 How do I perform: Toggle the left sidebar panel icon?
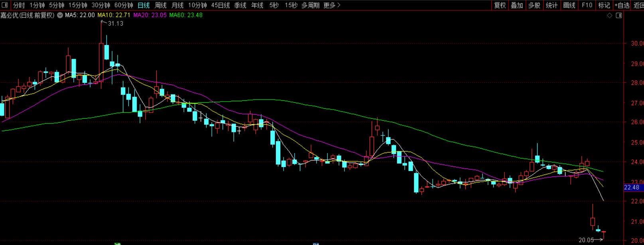coord(5,5)
